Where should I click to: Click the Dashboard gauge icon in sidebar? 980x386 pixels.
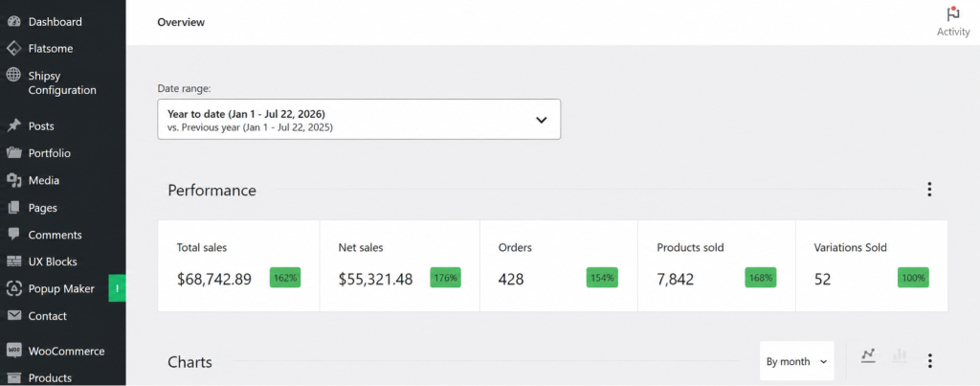click(x=13, y=21)
